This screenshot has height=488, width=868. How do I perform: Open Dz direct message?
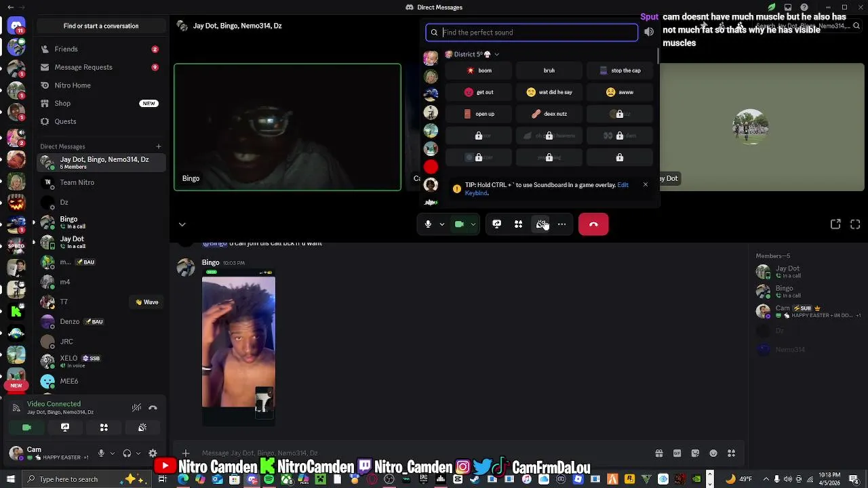[x=101, y=202]
